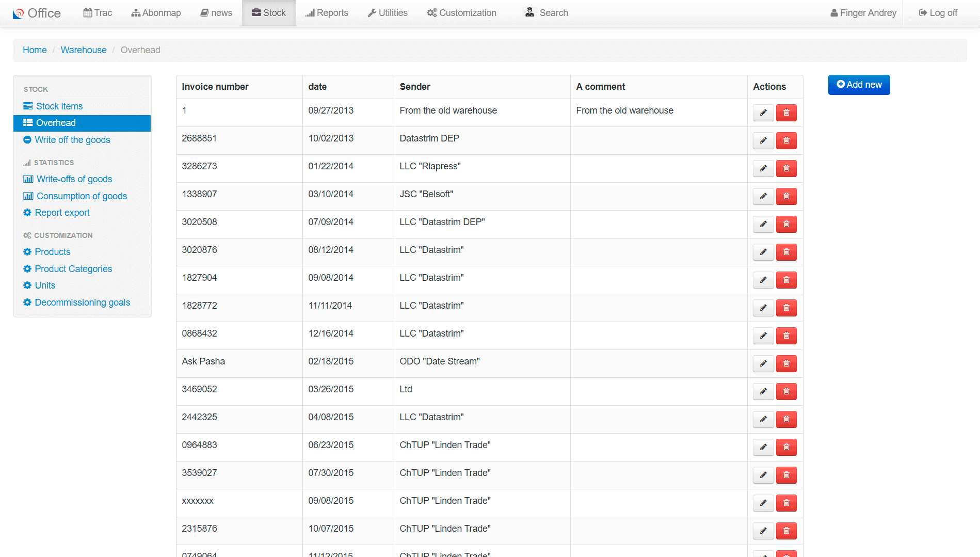Click the Office logo
This screenshot has width=980, height=557.
click(37, 13)
